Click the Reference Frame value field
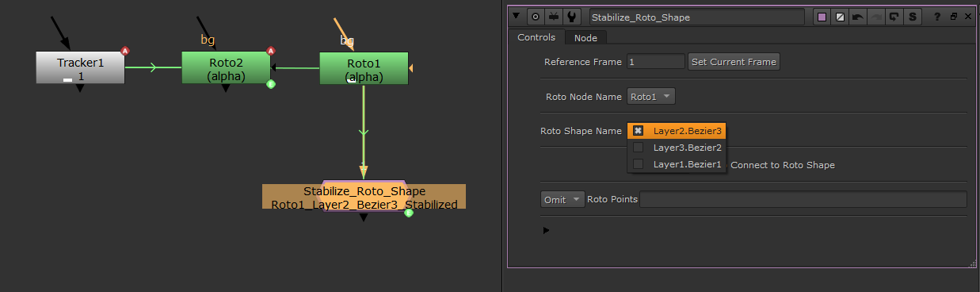The width and height of the screenshot is (980, 292). tap(655, 62)
